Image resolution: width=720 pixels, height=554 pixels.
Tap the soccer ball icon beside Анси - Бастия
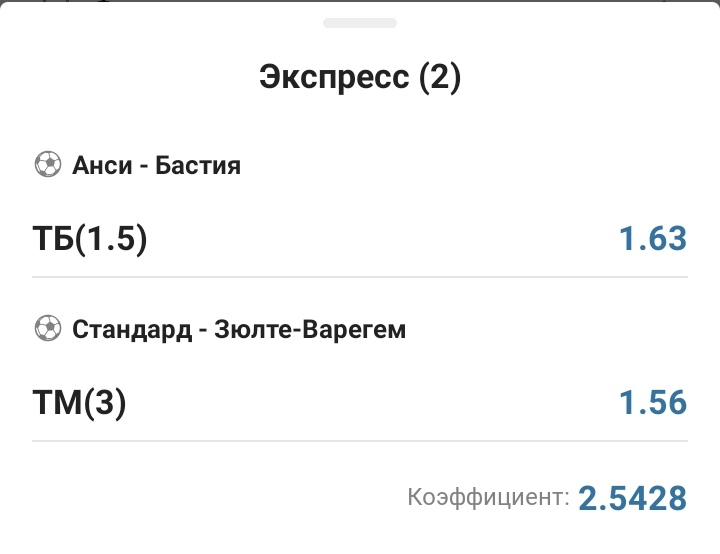coord(47,165)
